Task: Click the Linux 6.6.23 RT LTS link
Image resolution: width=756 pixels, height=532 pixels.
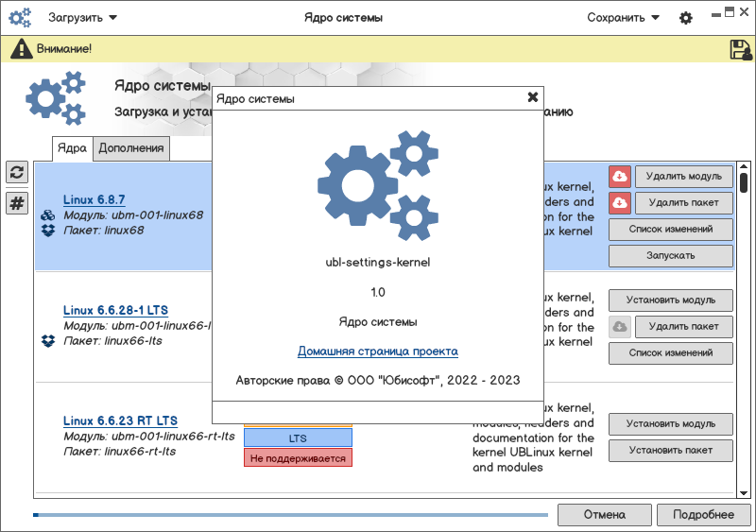Action: (x=120, y=420)
